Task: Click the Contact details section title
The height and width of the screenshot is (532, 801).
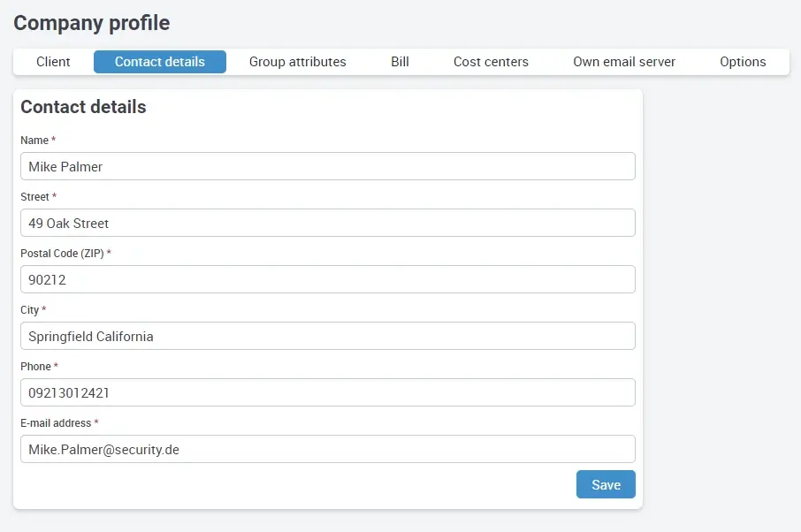Action: point(83,107)
